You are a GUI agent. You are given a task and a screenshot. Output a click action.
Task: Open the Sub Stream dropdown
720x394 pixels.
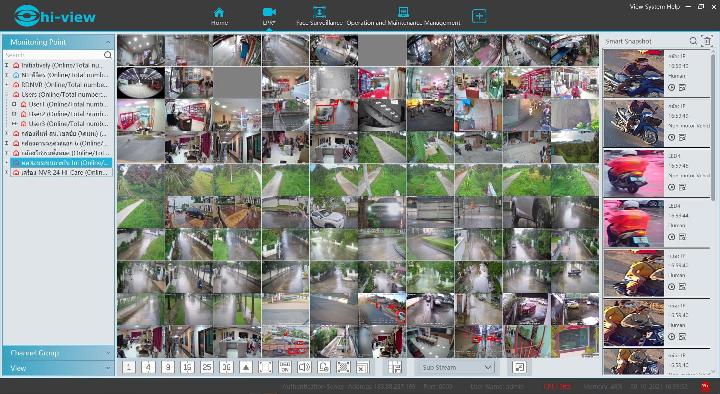(455, 367)
